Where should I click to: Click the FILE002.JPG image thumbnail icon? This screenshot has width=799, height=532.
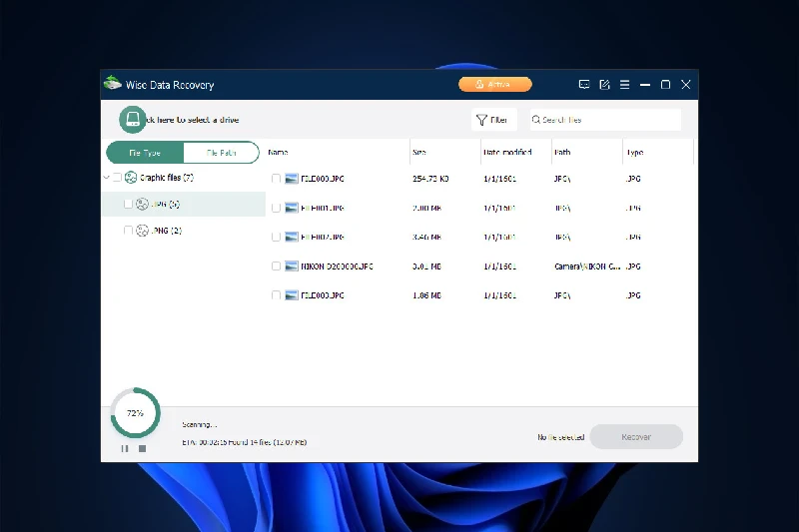291,237
